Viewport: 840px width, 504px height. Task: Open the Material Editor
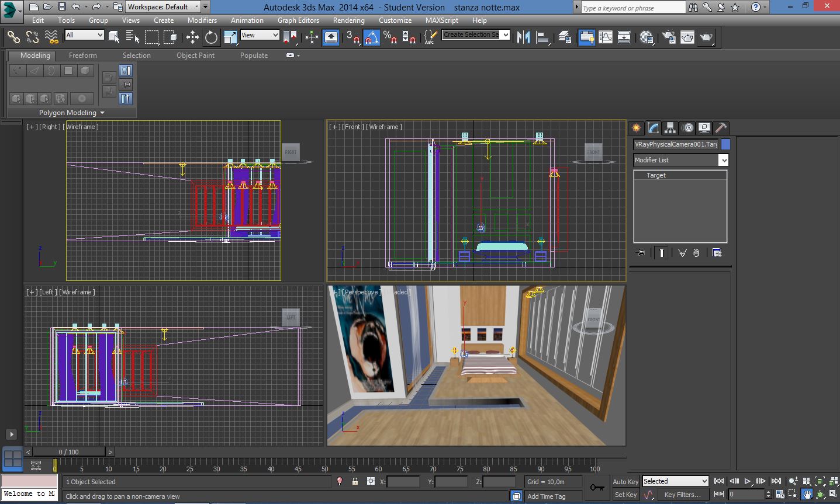coord(647,37)
